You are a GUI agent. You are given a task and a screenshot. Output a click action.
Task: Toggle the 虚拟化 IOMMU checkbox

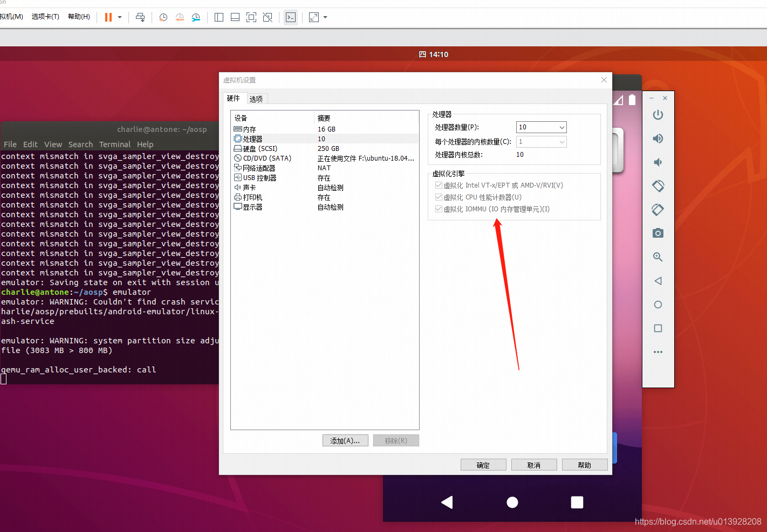click(439, 209)
